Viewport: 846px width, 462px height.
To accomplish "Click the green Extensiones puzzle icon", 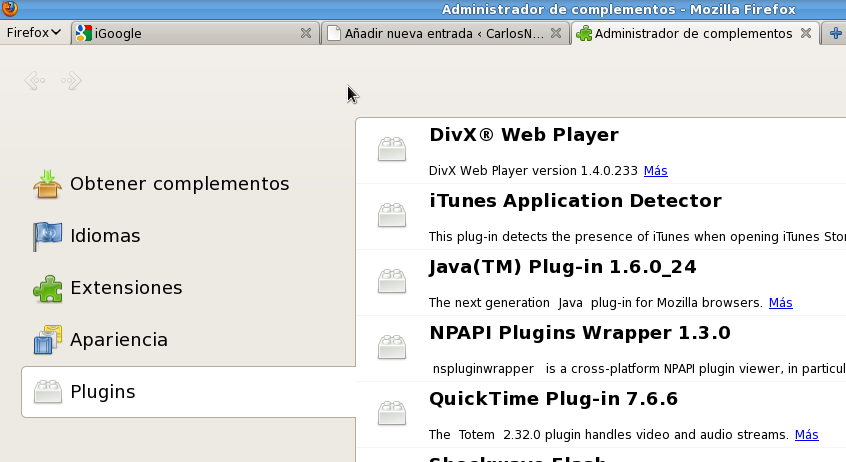I will click(47, 288).
